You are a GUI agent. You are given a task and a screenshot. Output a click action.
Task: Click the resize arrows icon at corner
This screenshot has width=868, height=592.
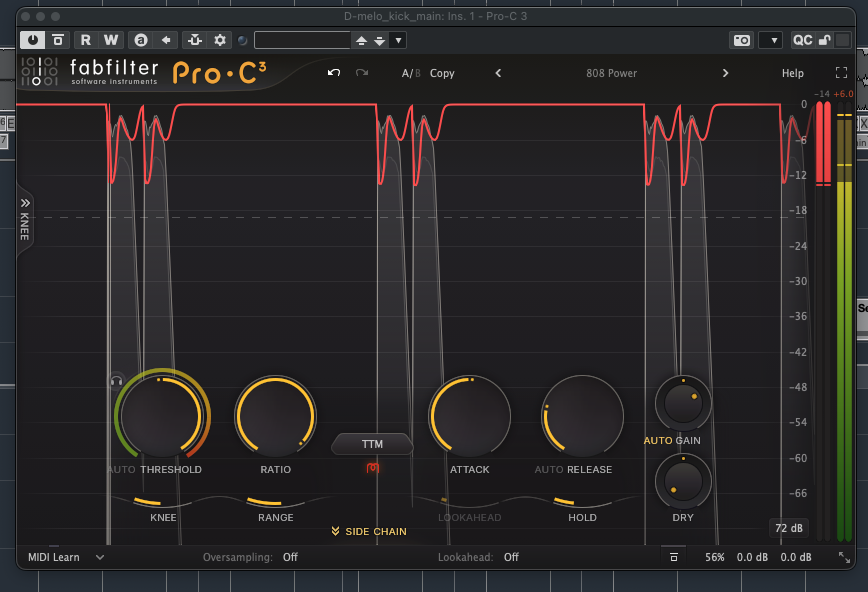(x=844, y=557)
